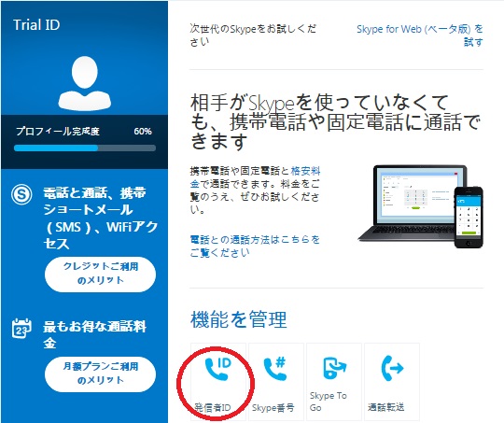This screenshot has height=423, width=504.
Task: Select the Skype To Go icon
Action: coord(334,367)
